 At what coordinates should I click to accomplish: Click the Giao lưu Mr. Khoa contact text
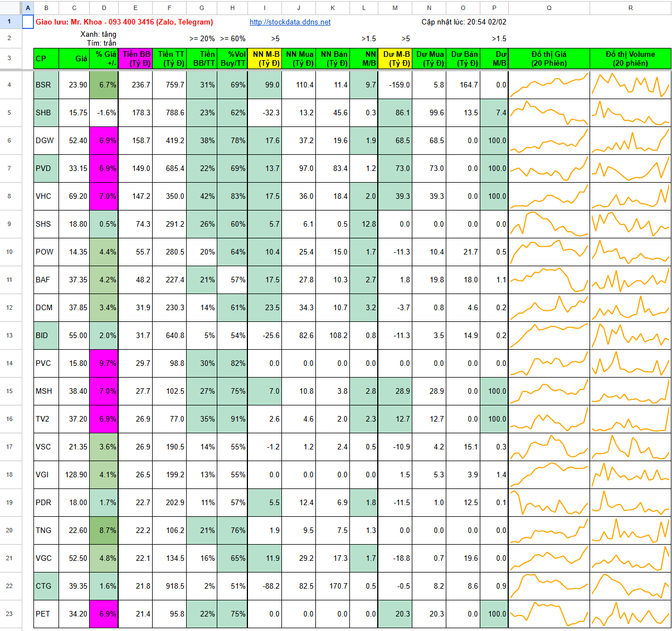tap(124, 22)
